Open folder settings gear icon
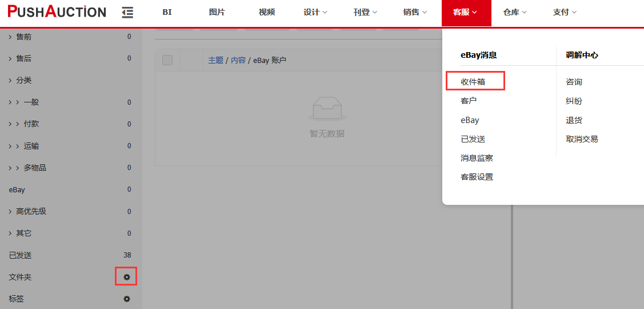The width and height of the screenshot is (644, 309). 127,277
